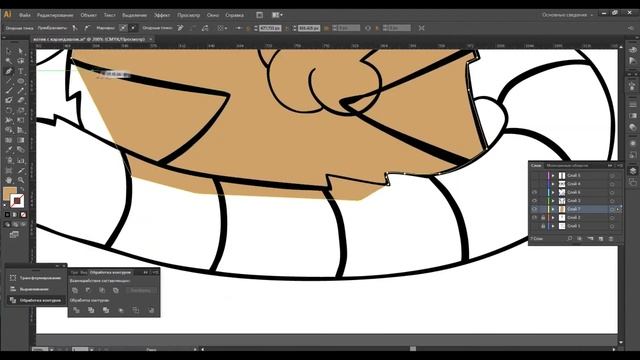
Task: Hide layer Слой 3 with its eye icon
Action: (535, 201)
